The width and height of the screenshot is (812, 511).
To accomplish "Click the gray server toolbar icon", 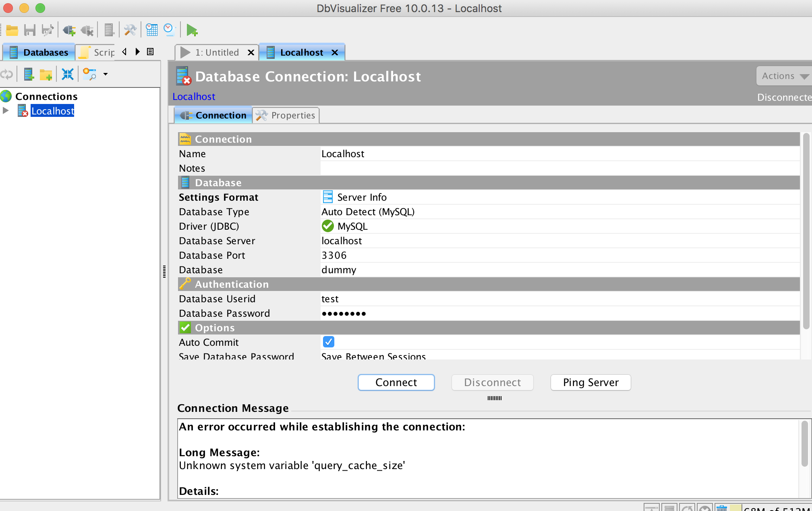I will coord(109,30).
